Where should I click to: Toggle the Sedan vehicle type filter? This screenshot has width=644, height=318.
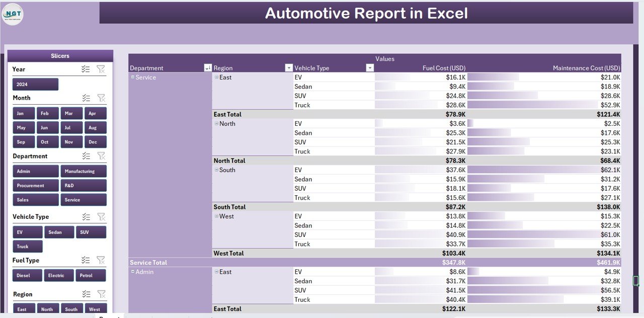(x=59, y=232)
